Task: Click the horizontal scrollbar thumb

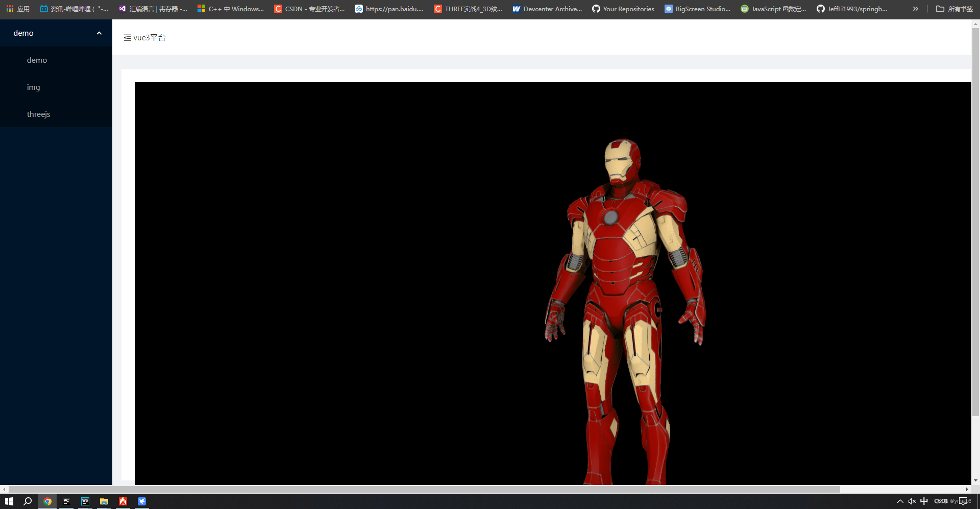Action: [x=424, y=489]
